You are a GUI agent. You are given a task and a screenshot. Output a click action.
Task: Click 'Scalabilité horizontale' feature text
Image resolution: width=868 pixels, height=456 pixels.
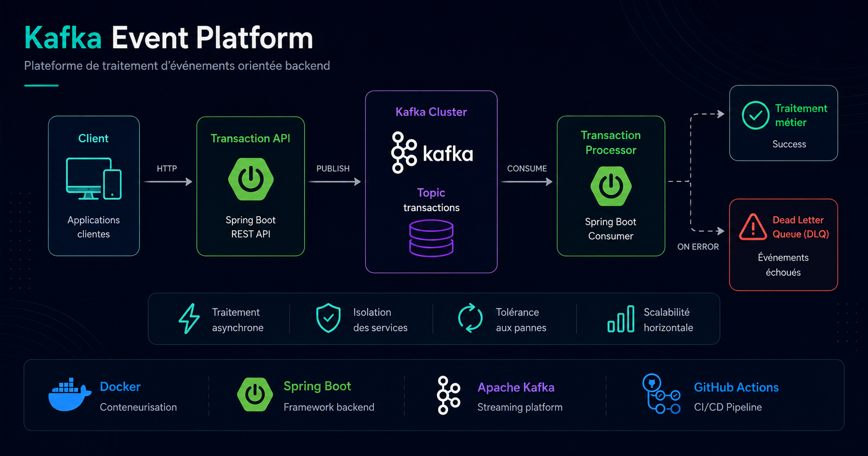tap(668, 320)
